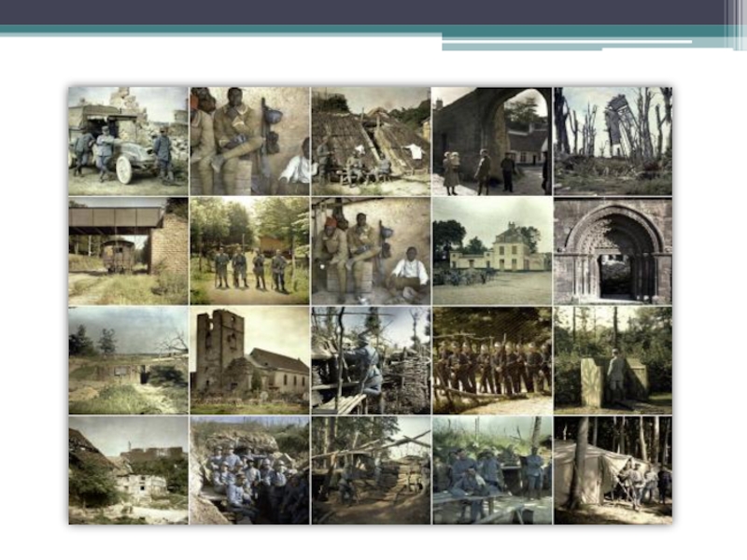Open the photo of blue-uniformed soldiers crowded in a trench

(249, 469)
